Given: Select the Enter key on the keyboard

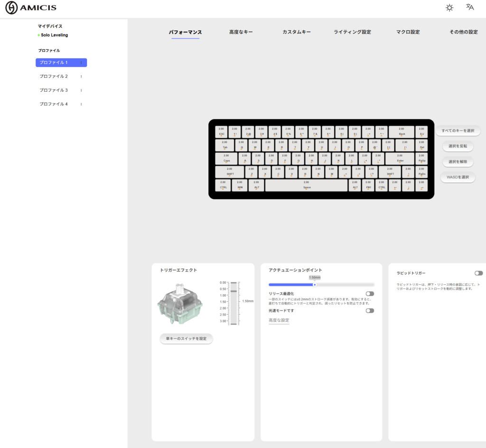Looking at the screenshot, I should pos(401,159).
